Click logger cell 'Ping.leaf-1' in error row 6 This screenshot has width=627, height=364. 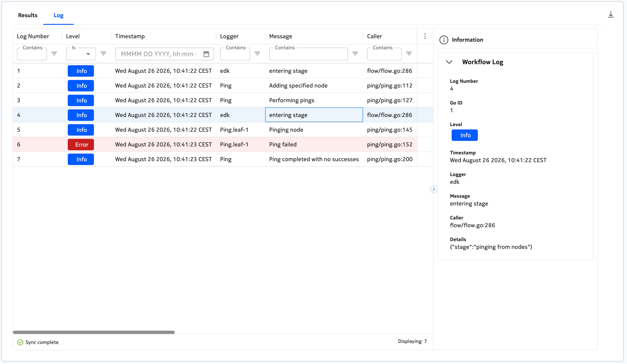pos(240,144)
